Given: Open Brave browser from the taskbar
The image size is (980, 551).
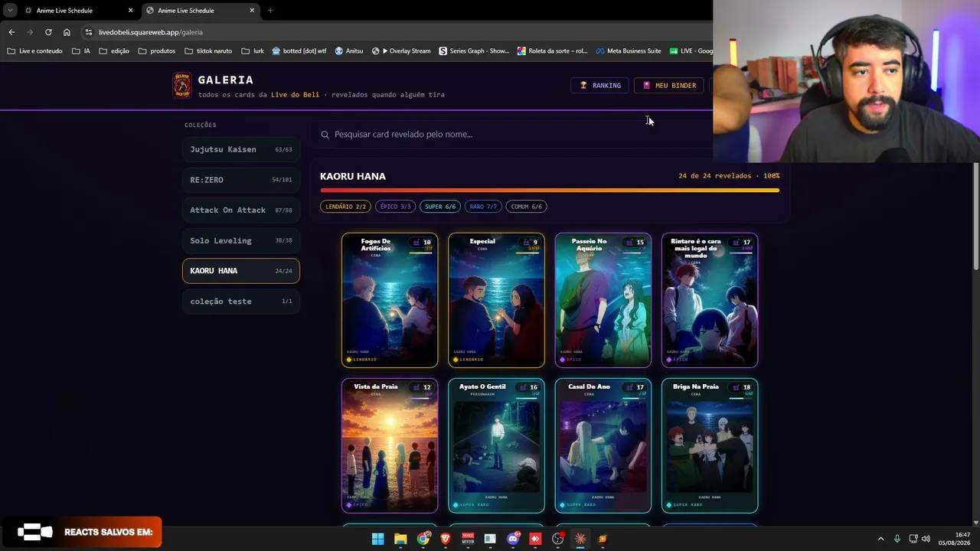Looking at the screenshot, I should pos(446,539).
